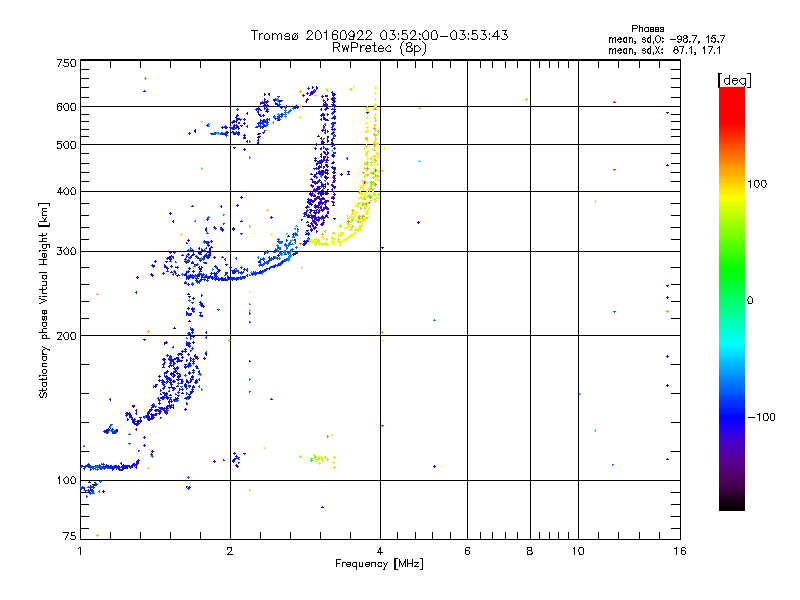The width and height of the screenshot is (800, 600).
Task: Click the y-axis tick label "400"
Action: [66, 191]
